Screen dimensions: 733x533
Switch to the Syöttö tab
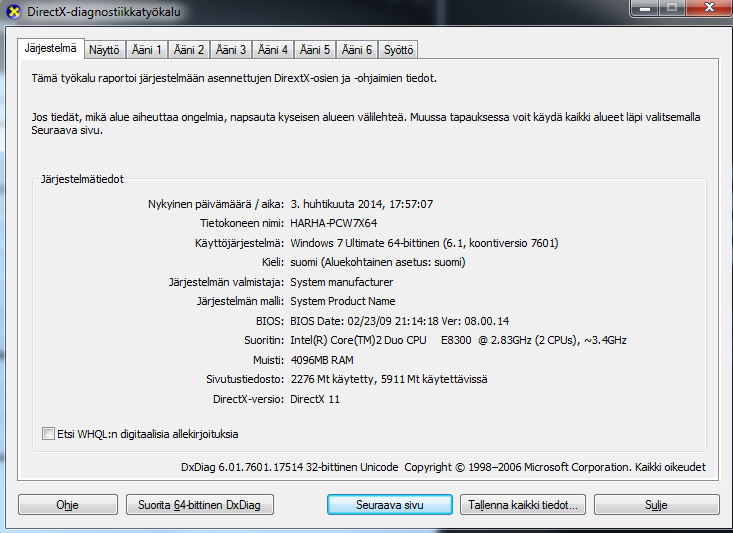click(398, 50)
